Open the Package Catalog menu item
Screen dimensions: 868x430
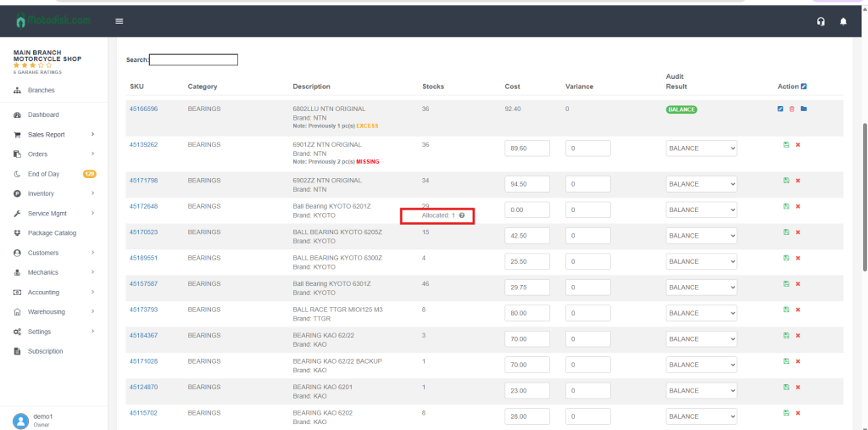[x=52, y=232]
